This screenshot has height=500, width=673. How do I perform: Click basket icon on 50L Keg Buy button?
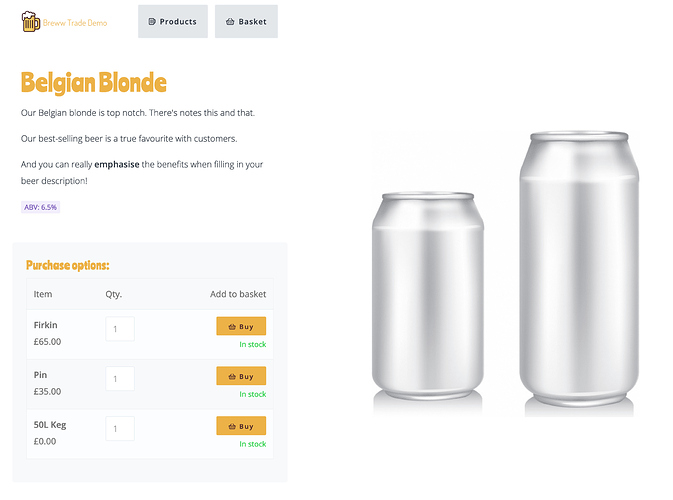(232, 426)
